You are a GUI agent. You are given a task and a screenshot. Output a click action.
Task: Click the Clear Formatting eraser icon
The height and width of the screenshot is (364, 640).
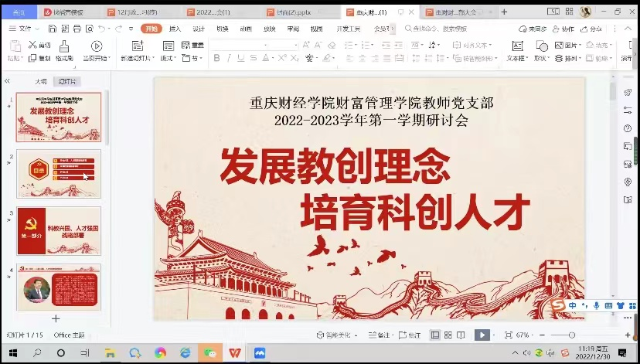pos(332,45)
